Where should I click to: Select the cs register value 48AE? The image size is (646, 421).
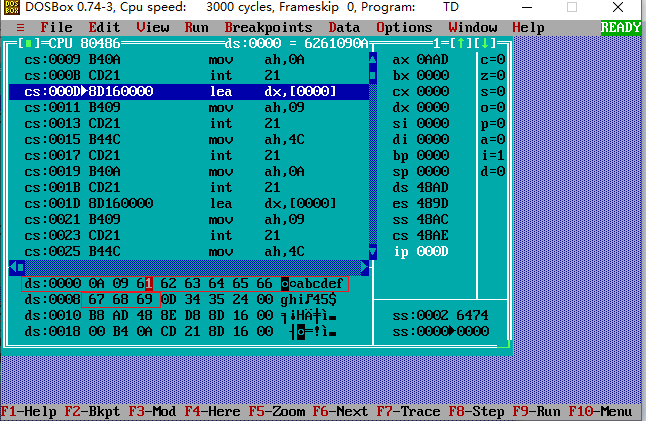(x=433, y=236)
